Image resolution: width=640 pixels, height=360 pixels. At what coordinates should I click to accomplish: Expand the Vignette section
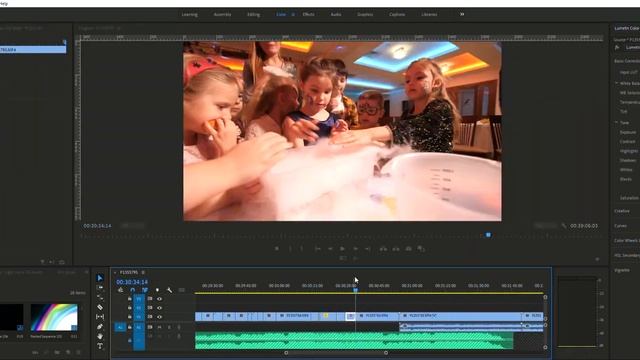(x=622, y=270)
